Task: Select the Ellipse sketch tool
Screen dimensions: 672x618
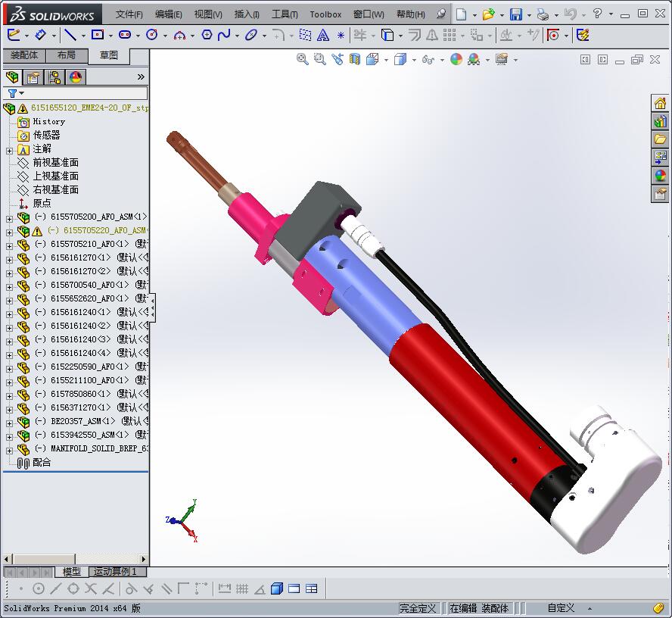Action: click(250, 35)
